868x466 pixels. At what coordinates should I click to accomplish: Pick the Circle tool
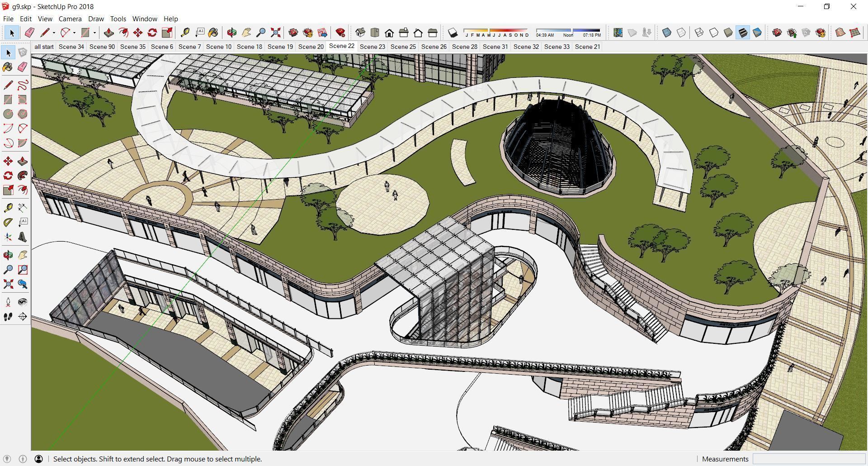tap(8, 114)
